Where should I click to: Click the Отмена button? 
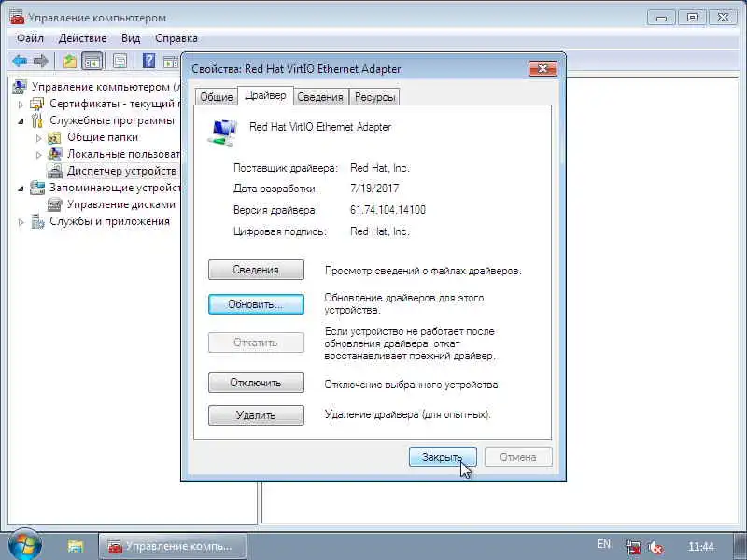(x=518, y=457)
